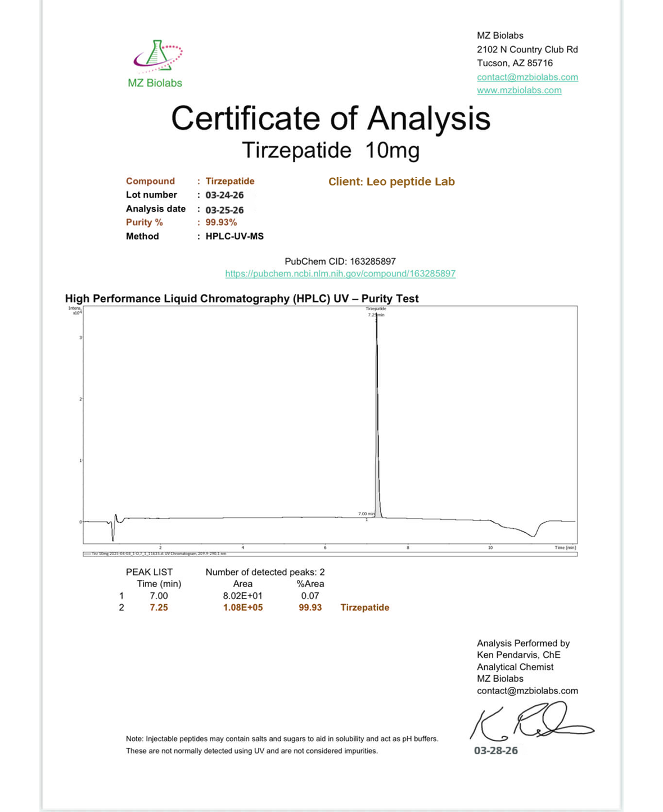Viewport: 663px width, 812px height.
Task: Click the PubChem CID: 163285897 text
Action: click(340, 261)
